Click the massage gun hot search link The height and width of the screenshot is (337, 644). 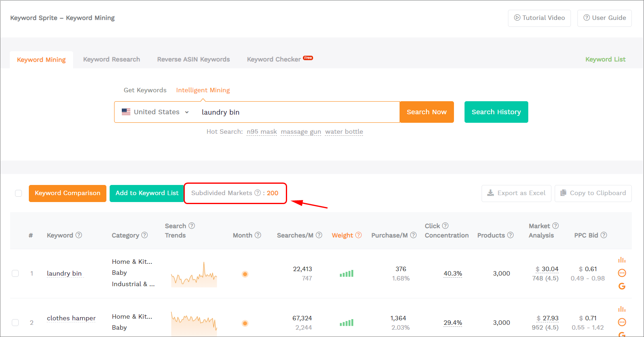point(301,132)
